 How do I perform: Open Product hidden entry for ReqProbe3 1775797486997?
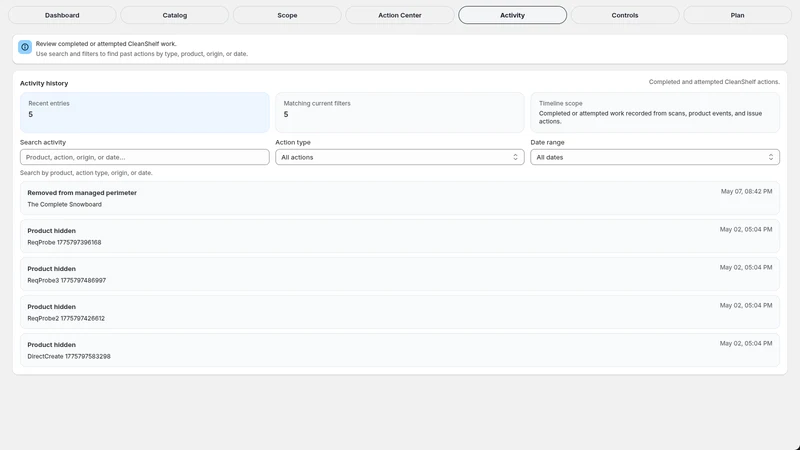click(x=399, y=274)
